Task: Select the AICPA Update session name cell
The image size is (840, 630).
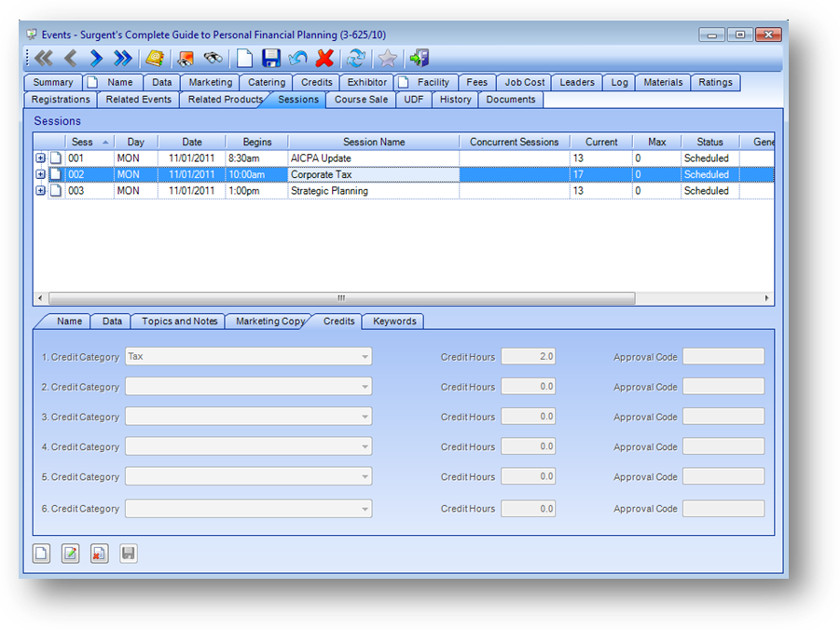Action: point(374,158)
